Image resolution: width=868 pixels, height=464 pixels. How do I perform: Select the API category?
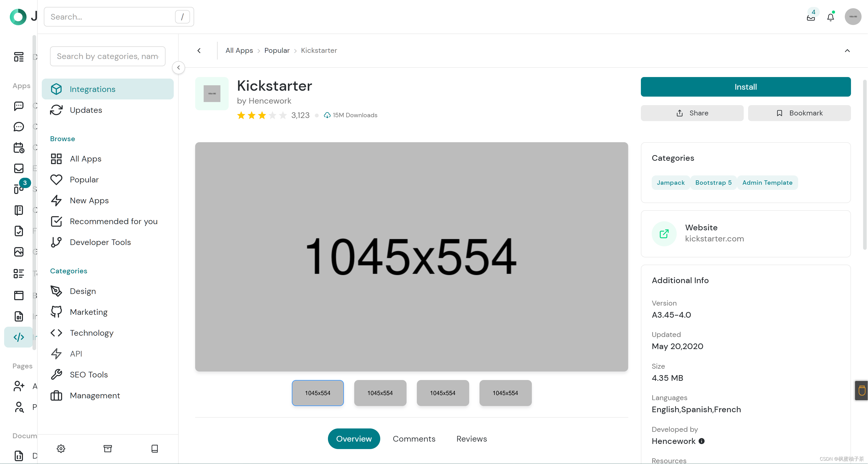point(108,354)
